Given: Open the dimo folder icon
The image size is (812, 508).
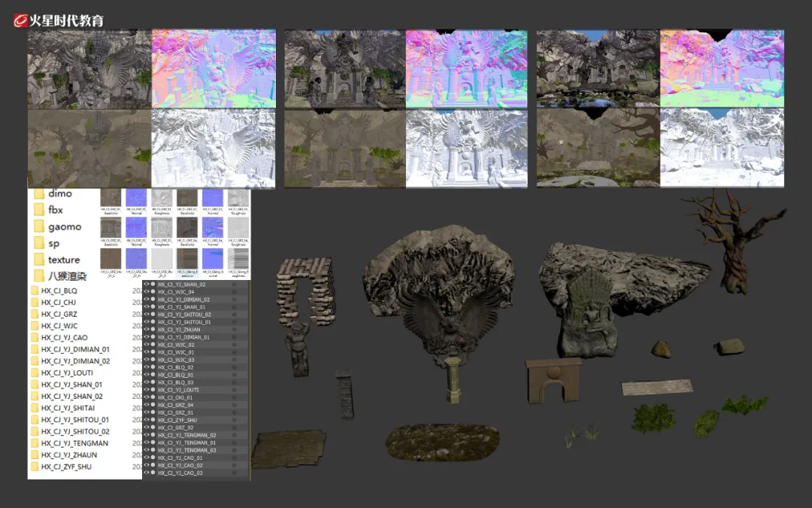Looking at the screenshot, I should (x=38, y=194).
